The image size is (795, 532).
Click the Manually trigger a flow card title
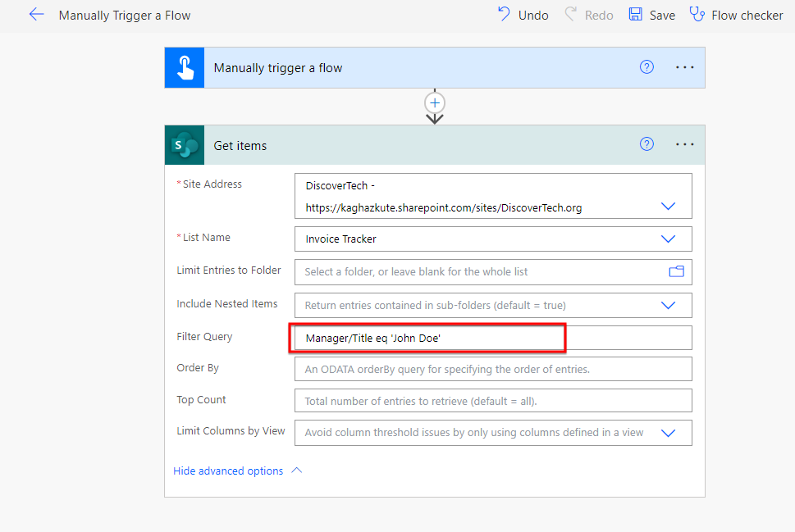[278, 68]
